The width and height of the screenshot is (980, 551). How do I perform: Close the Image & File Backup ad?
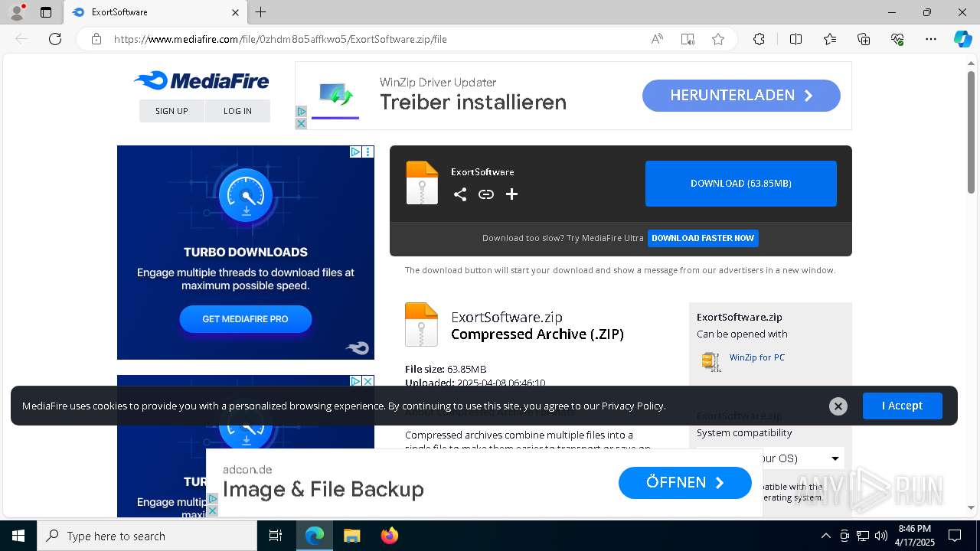coord(212,510)
